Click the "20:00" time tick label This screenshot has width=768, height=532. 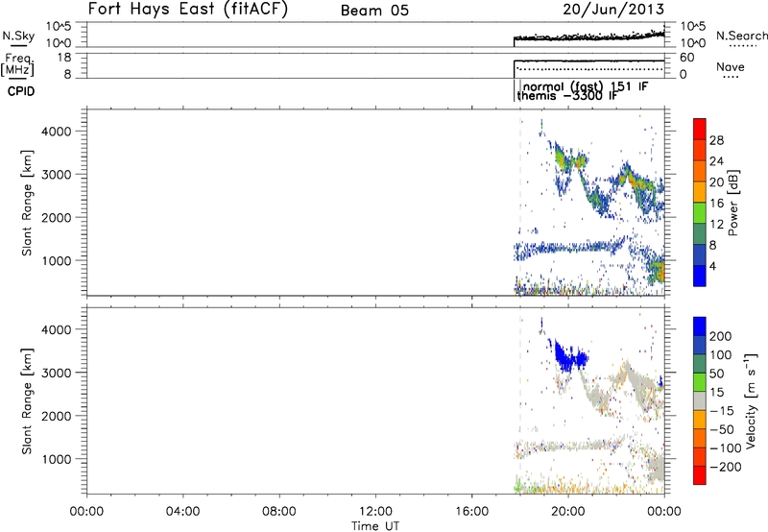point(567,512)
